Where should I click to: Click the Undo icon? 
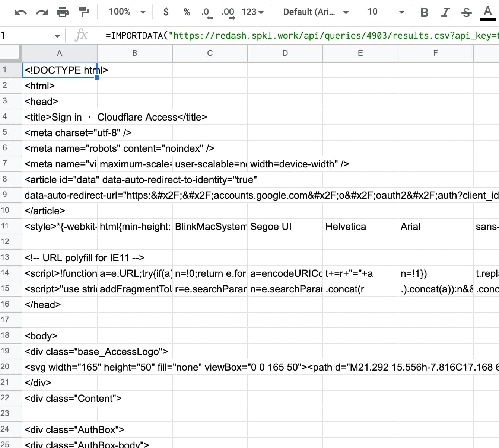20,12
